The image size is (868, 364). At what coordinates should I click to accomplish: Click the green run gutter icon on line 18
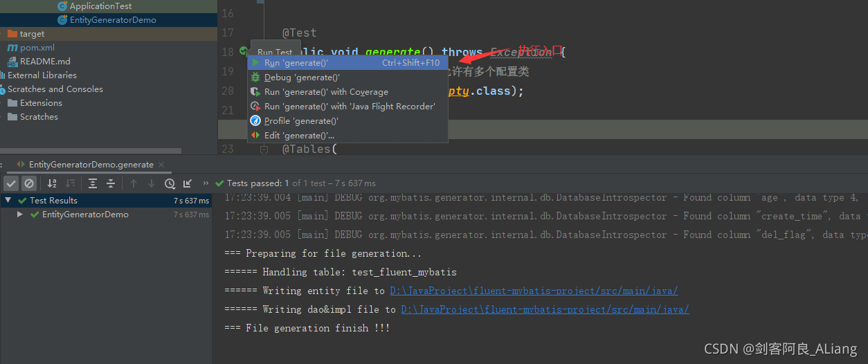point(243,51)
